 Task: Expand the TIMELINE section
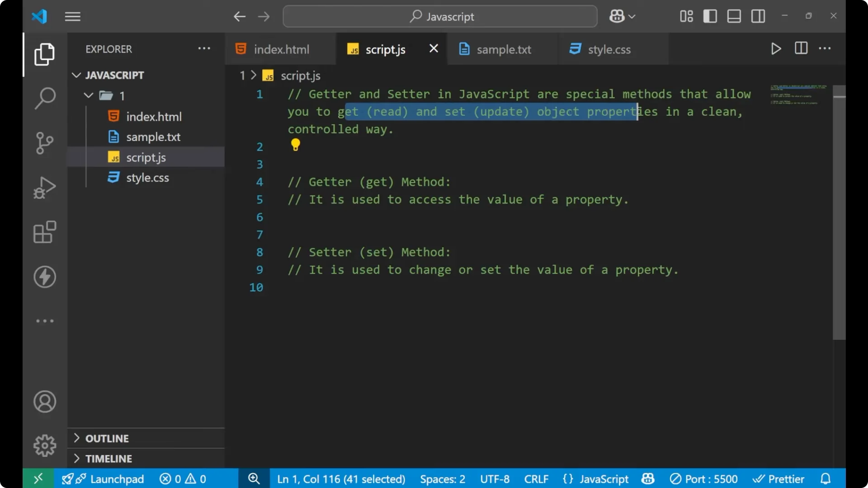[109, 458]
